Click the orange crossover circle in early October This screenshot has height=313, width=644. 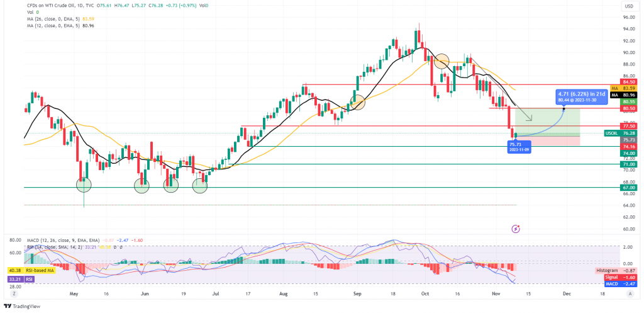[x=441, y=61]
